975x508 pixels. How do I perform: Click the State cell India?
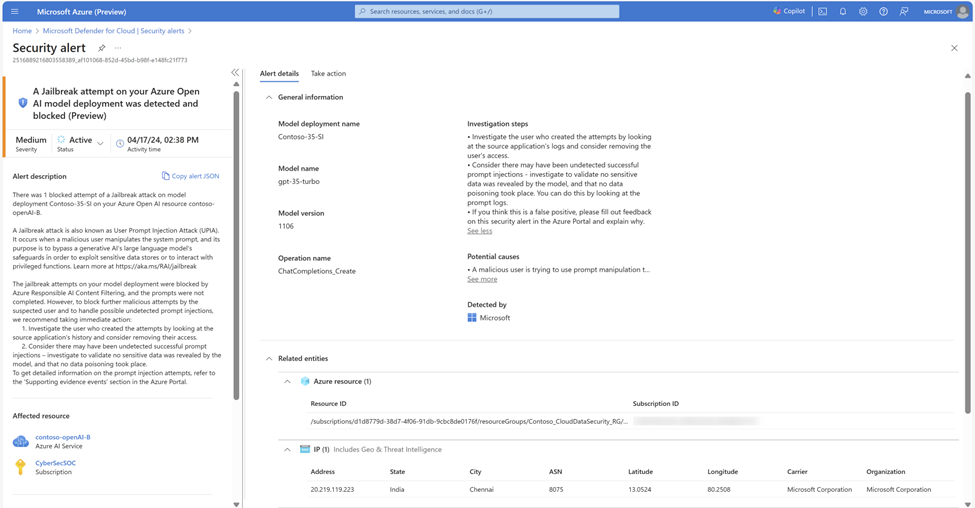397,489
